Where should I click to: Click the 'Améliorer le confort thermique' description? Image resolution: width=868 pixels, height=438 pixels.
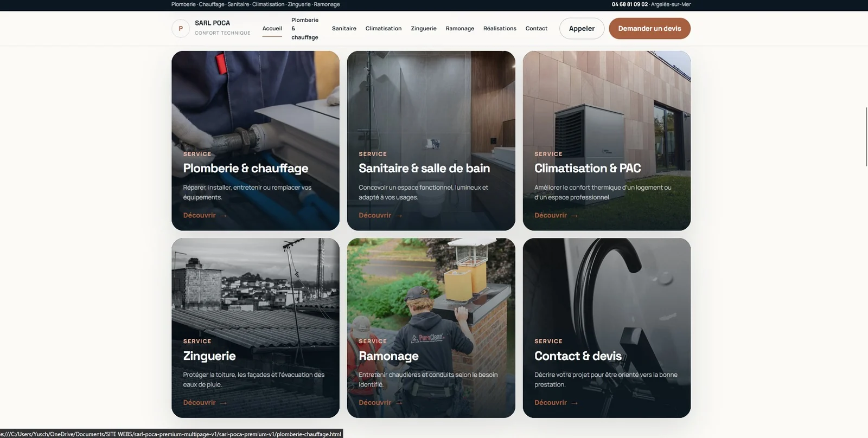(603, 192)
